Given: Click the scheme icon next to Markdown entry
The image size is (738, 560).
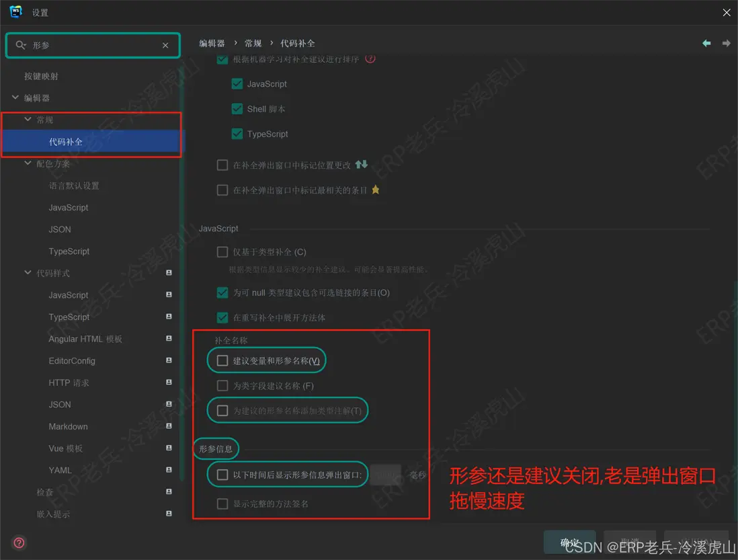Looking at the screenshot, I should 169,426.
